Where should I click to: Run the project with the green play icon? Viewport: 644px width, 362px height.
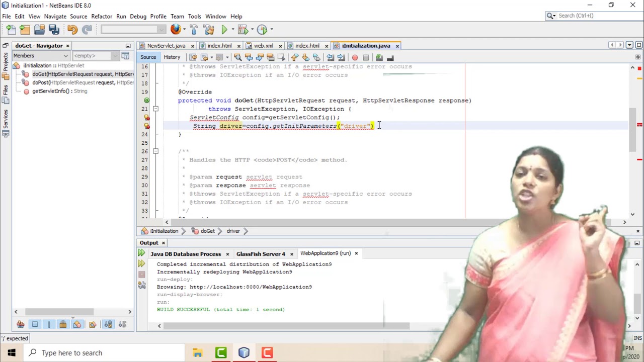[224, 30]
